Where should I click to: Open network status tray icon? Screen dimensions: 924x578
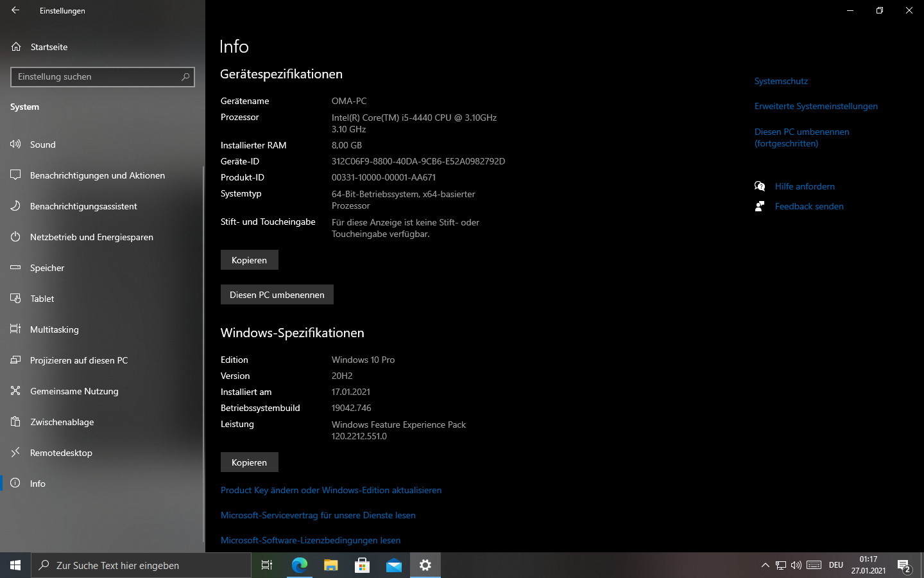pyautogui.click(x=781, y=565)
